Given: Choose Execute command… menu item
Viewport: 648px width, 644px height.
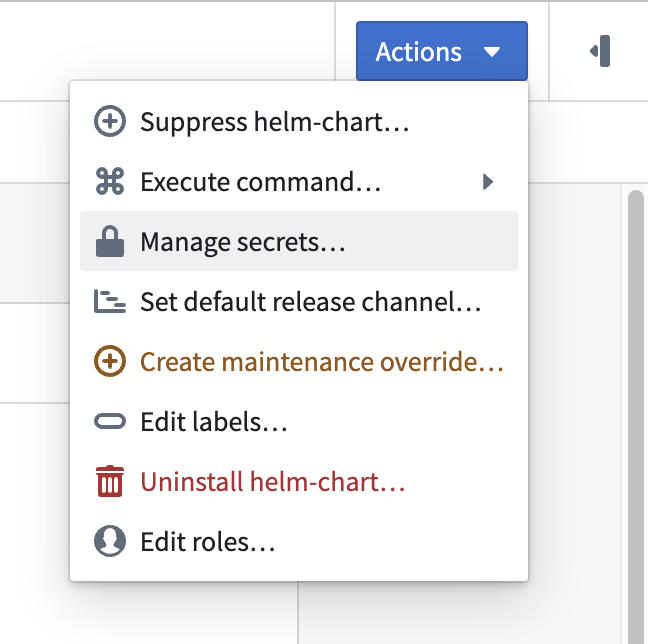Looking at the screenshot, I should [x=298, y=181].
